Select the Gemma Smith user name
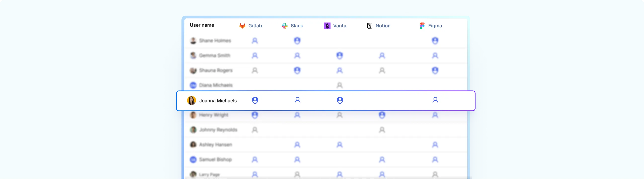The width and height of the screenshot is (644, 179). click(x=214, y=55)
